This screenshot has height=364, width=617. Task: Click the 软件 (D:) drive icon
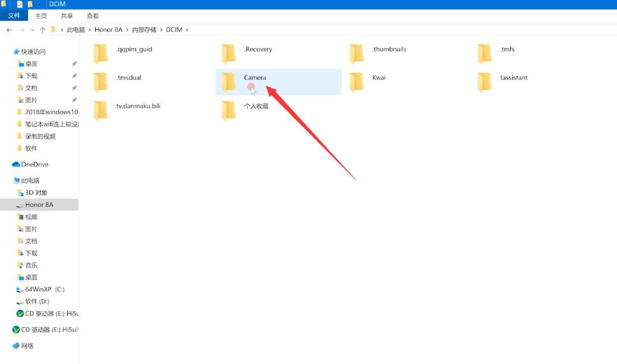(x=20, y=301)
